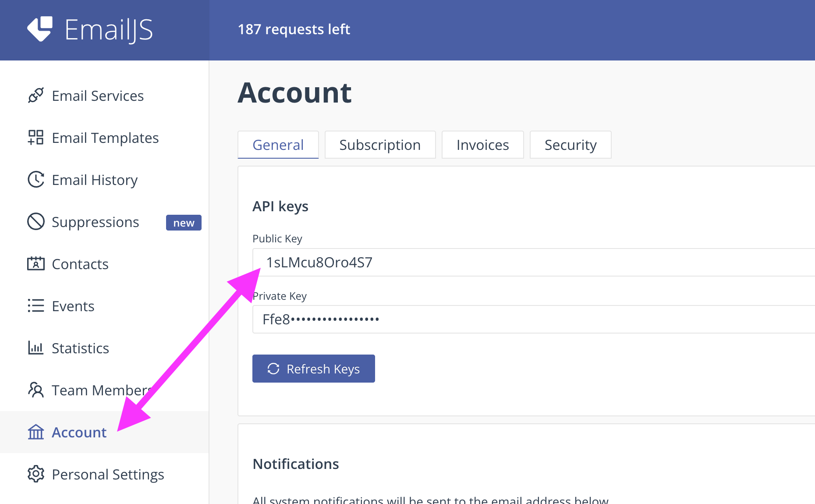Click the Personal Settings gear icon
Image resolution: width=815 pixels, height=504 pixels.
tap(36, 474)
